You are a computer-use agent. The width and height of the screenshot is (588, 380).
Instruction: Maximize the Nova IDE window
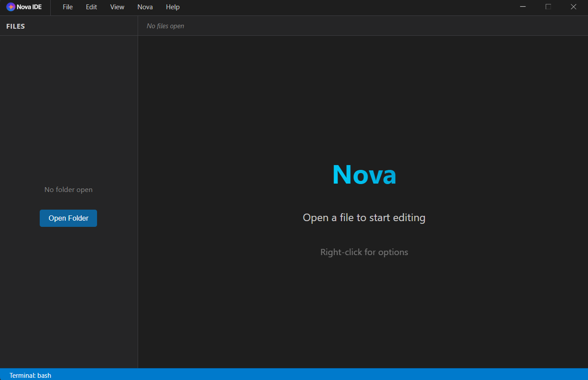coord(548,7)
